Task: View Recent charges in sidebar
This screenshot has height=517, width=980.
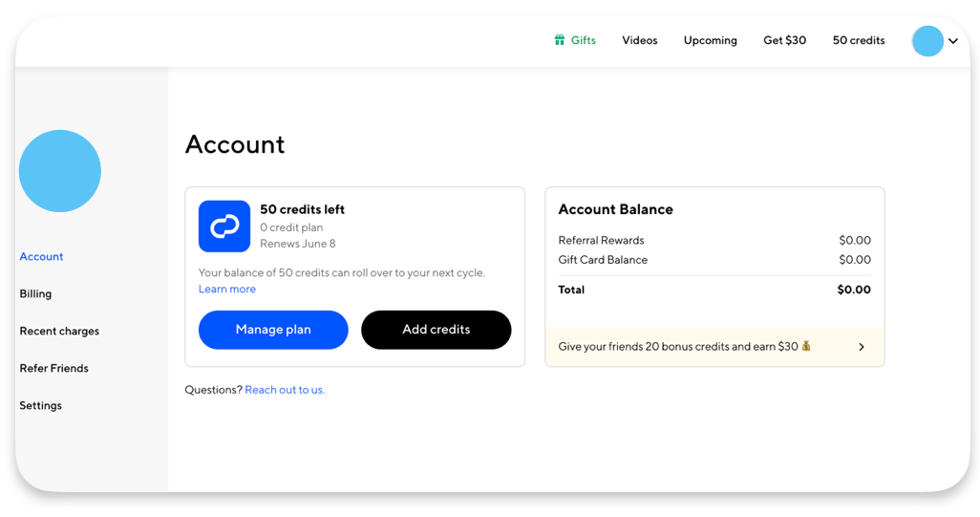Action: pyautogui.click(x=59, y=331)
